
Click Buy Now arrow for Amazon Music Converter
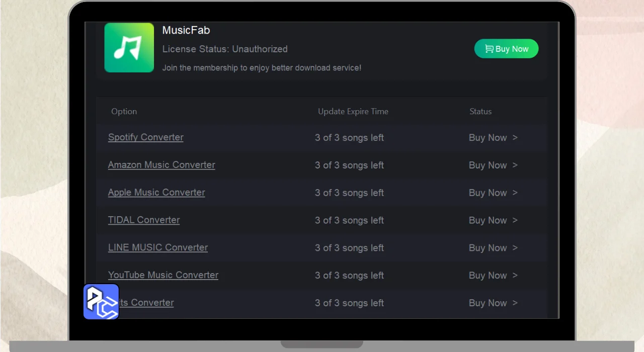click(493, 165)
